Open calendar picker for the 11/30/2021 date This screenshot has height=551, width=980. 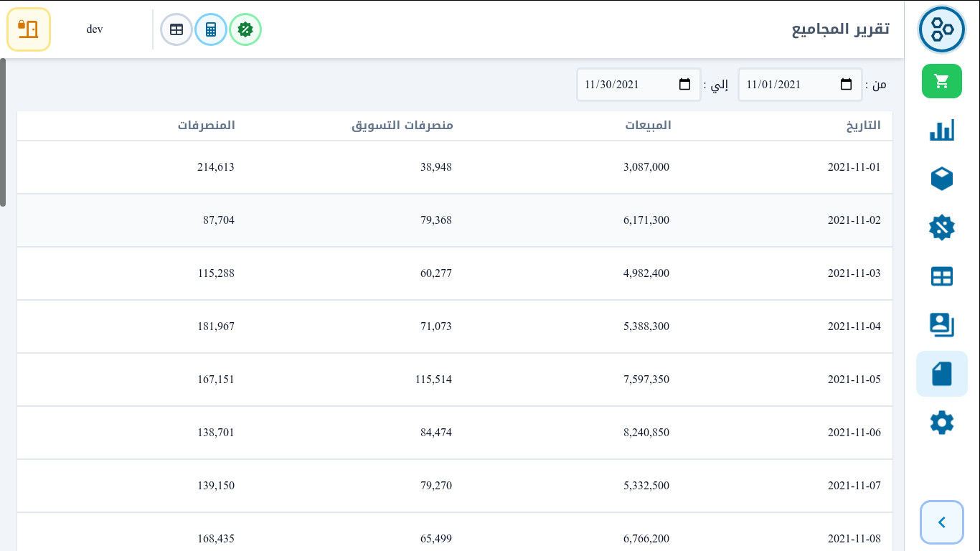[x=684, y=85]
